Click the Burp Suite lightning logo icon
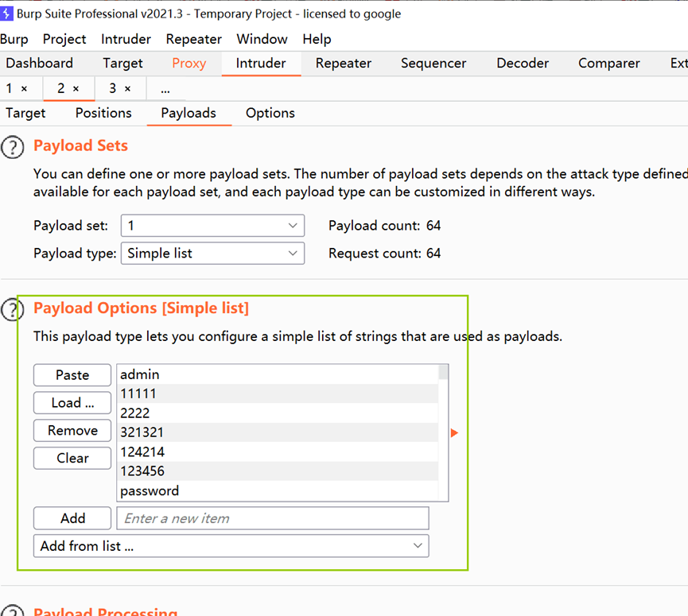 [x=6, y=14]
